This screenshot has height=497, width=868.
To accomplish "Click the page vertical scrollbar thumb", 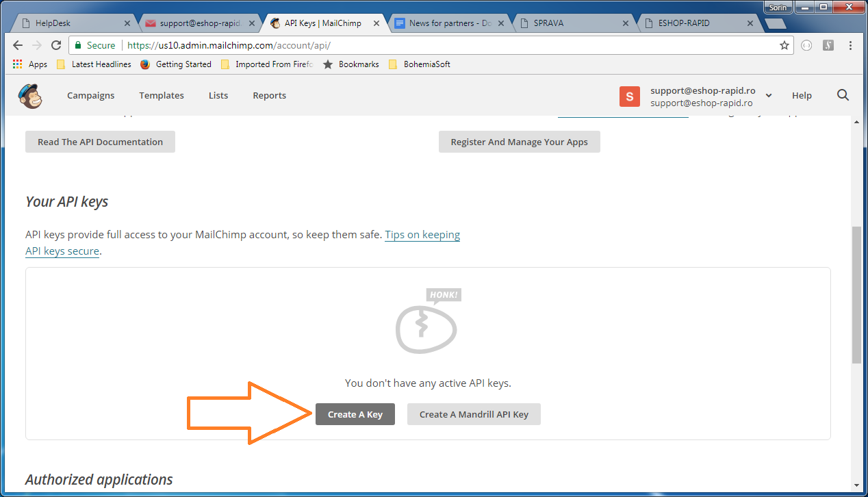I will point(856,294).
